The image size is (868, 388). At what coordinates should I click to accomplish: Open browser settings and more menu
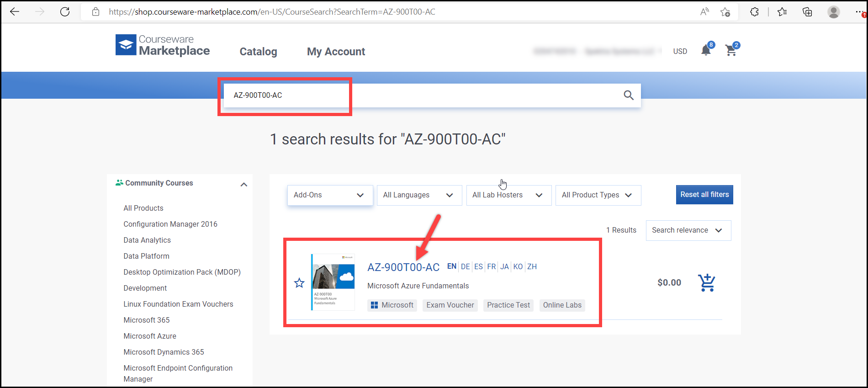click(860, 12)
